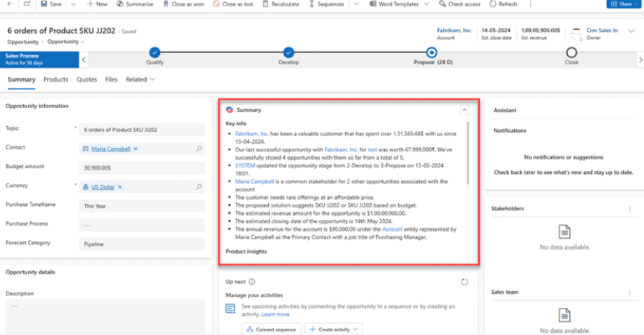Open the Crm Sales owner link

click(601, 31)
